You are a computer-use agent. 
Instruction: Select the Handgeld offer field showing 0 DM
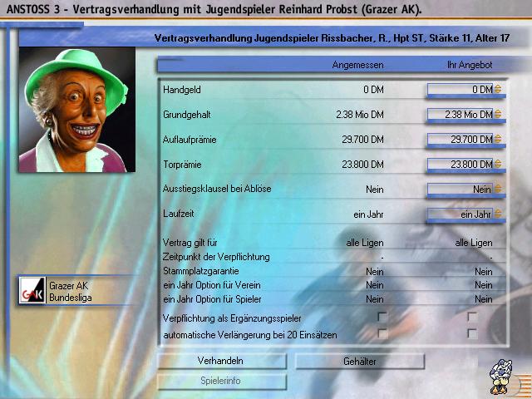[x=460, y=89]
